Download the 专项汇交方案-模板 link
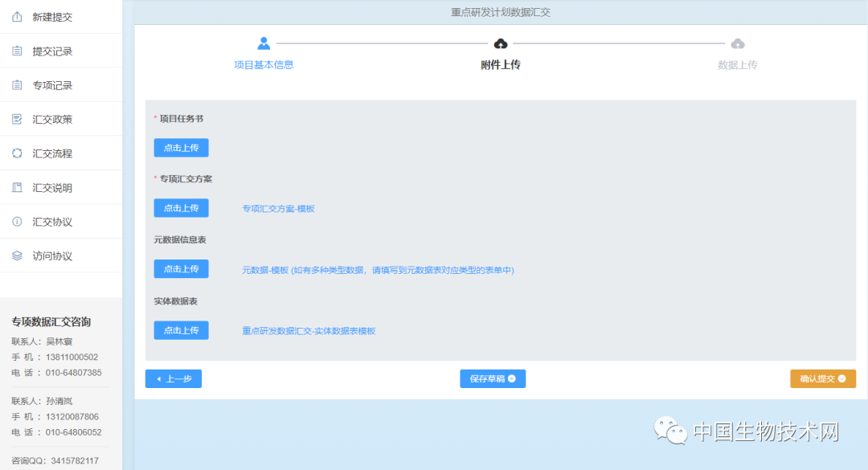868x470 pixels. tap(278, 209)
